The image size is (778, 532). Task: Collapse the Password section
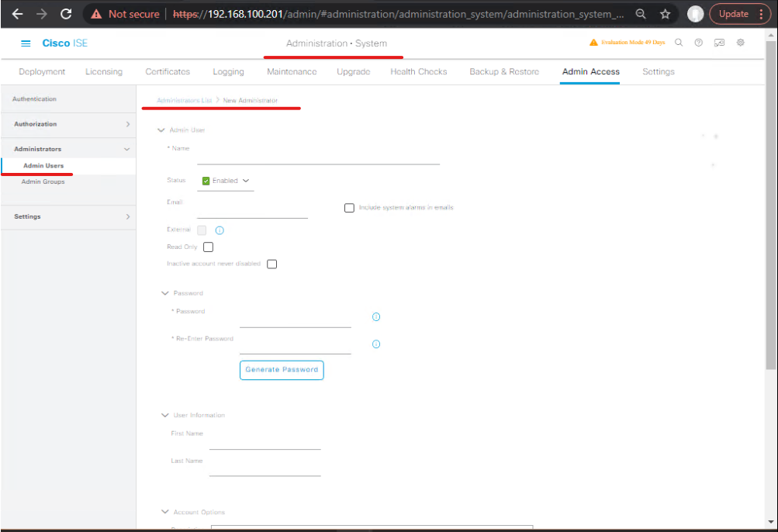point(165,293)
